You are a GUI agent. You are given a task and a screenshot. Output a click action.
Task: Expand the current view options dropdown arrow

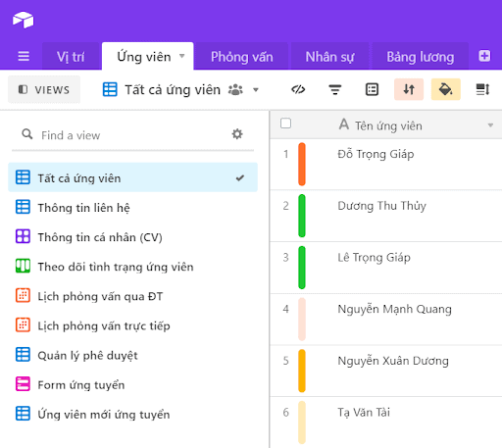click(x=256, y=89)
